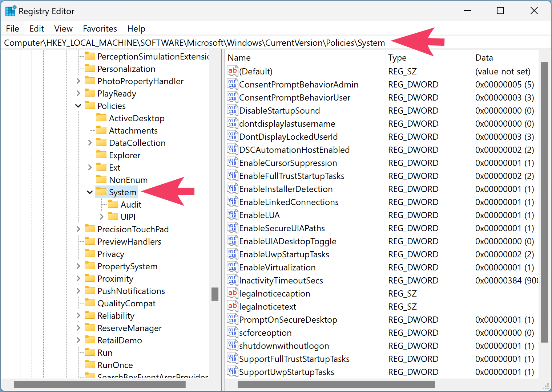This screenshot has width=552, height=392.
Task: Click the EnableVirtualization DWORD icon
Action: point(233,267)
